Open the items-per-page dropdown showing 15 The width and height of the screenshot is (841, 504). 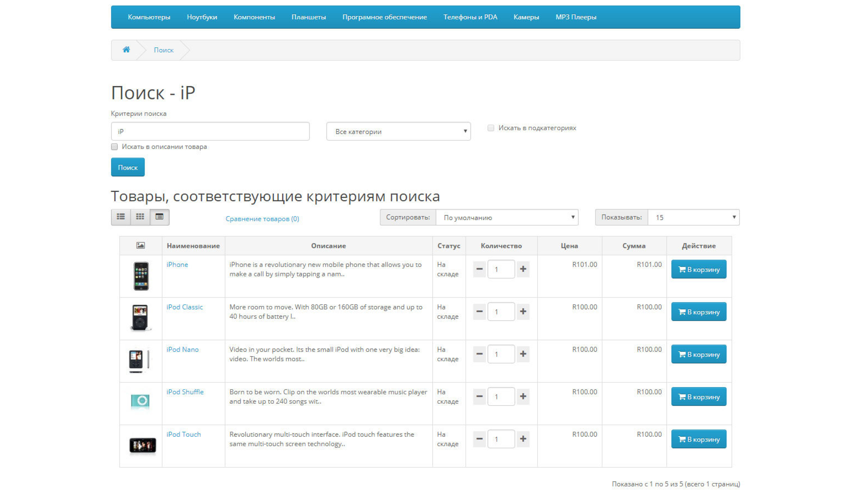click(x=693, y=217)
